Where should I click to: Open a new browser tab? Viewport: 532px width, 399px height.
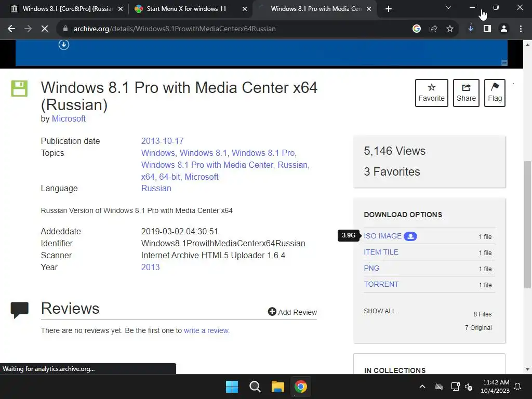[389, 9]
